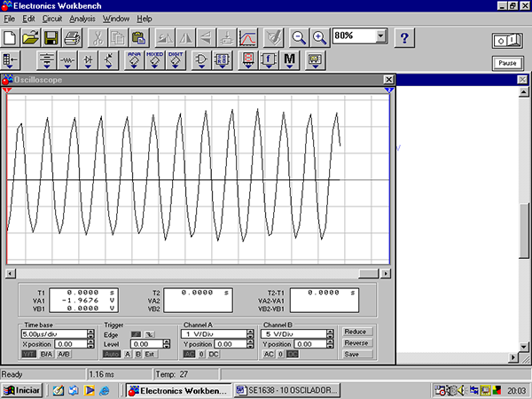Screen dimensions: 532x399
Task: Click the Iniciar start button
Action: click(x=21, y=390)
